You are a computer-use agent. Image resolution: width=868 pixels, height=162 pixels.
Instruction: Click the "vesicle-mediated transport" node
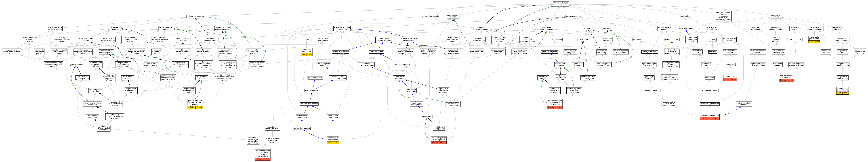[730, 52]
